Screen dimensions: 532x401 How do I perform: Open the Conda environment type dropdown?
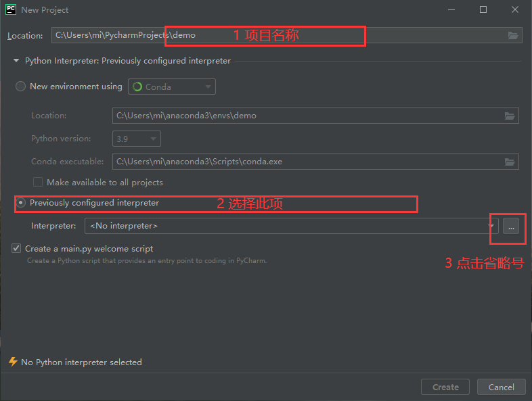171,87
